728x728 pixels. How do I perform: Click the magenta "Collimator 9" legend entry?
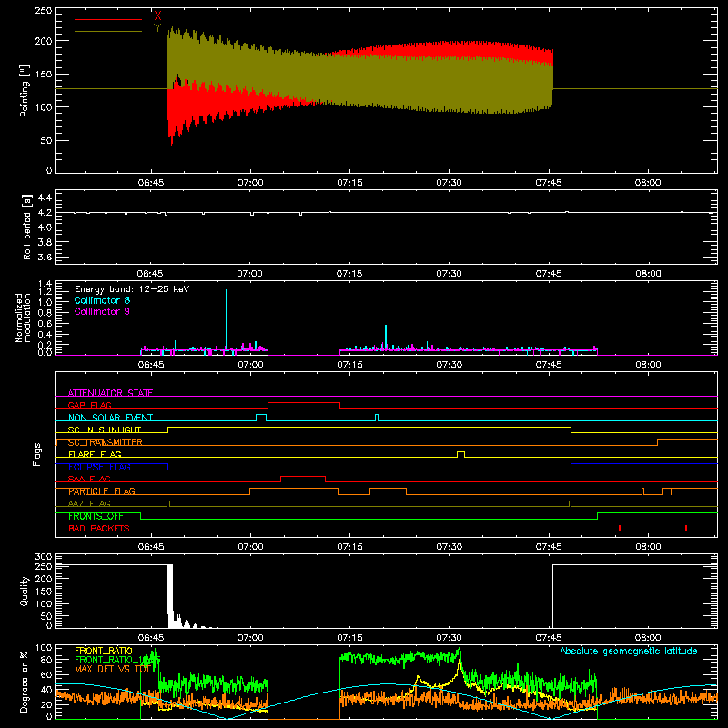point(102,311)
